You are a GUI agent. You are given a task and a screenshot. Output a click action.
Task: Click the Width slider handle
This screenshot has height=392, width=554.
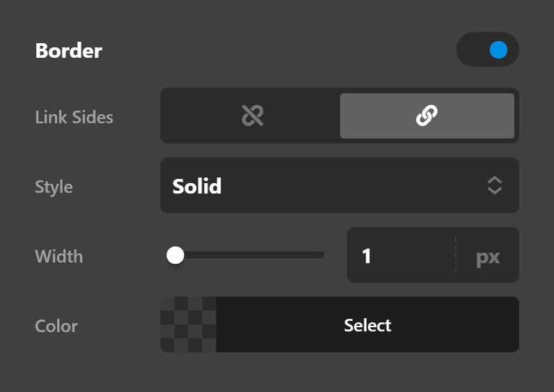pyautogui.click(x=175, y=256)
